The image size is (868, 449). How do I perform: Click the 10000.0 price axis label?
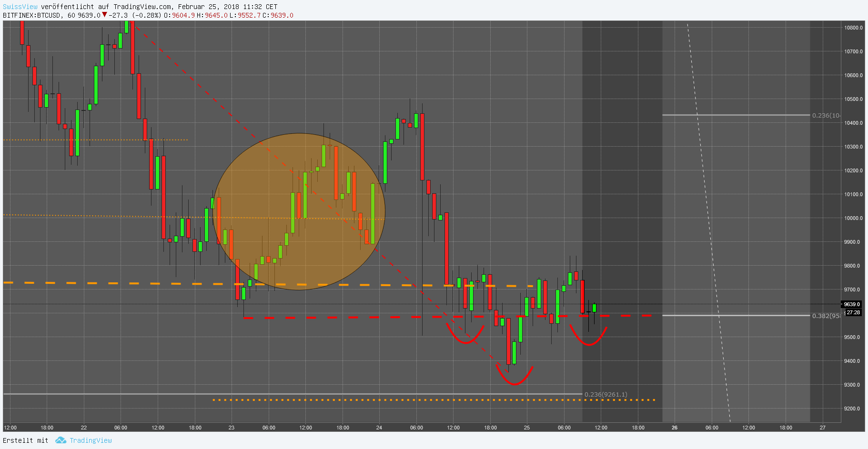[853, 218]
